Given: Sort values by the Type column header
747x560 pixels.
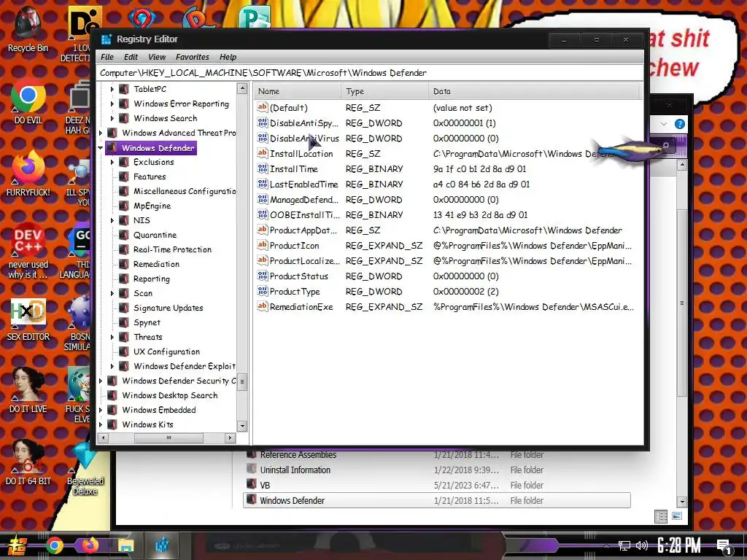Looking at the screenshot, I should tap(384, 91).
